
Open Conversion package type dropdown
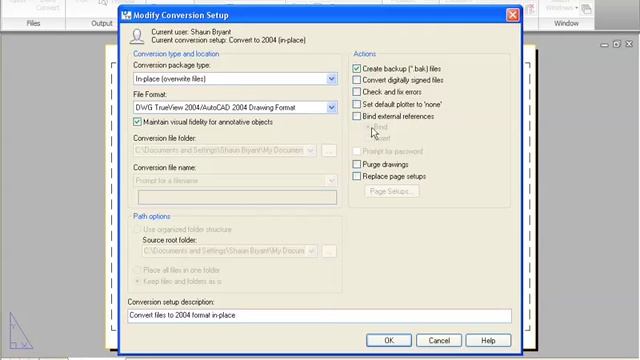point(331,79)
